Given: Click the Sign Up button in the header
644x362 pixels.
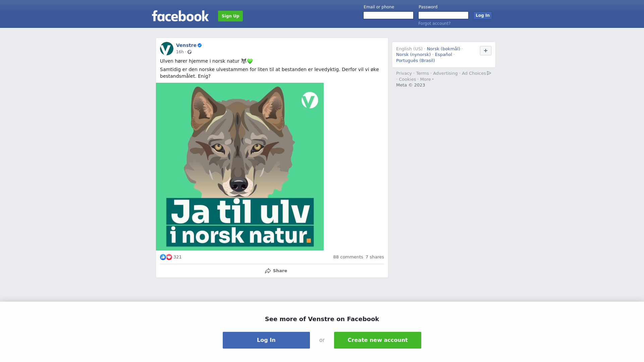Looking at the screenshot, I should [x=230, y=16].
